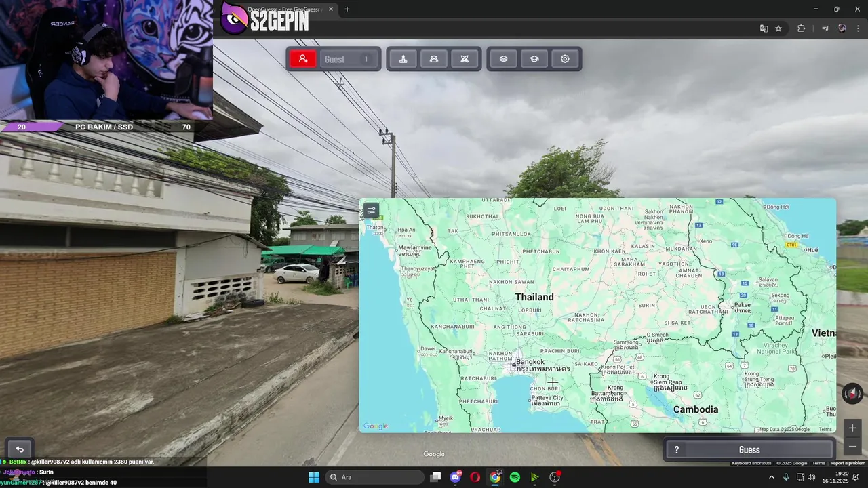Toggle the map panel options icon

click(x=371, y=210)
